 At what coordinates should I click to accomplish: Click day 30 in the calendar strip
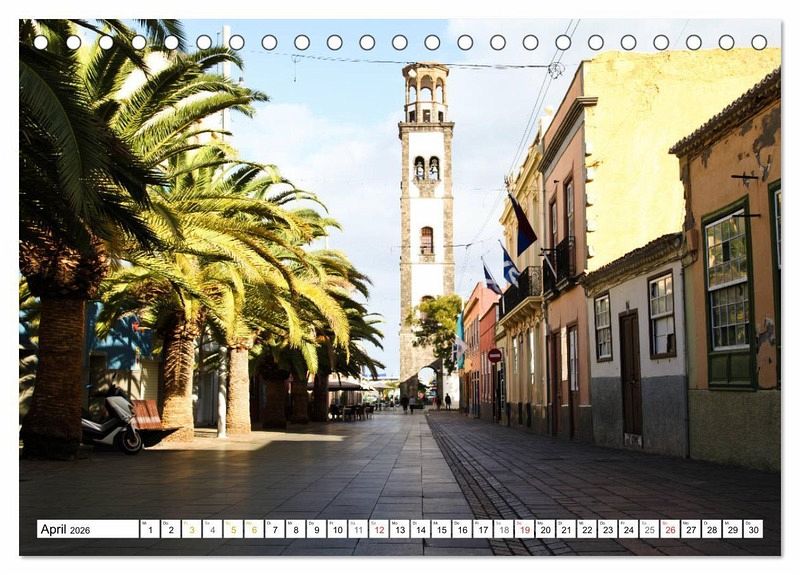tap(753, 529)
